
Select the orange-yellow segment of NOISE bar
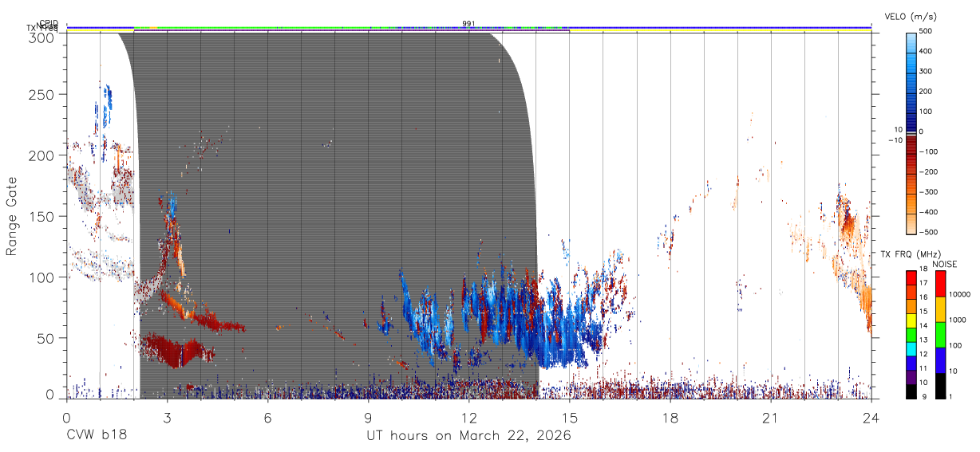pos(940,309)
